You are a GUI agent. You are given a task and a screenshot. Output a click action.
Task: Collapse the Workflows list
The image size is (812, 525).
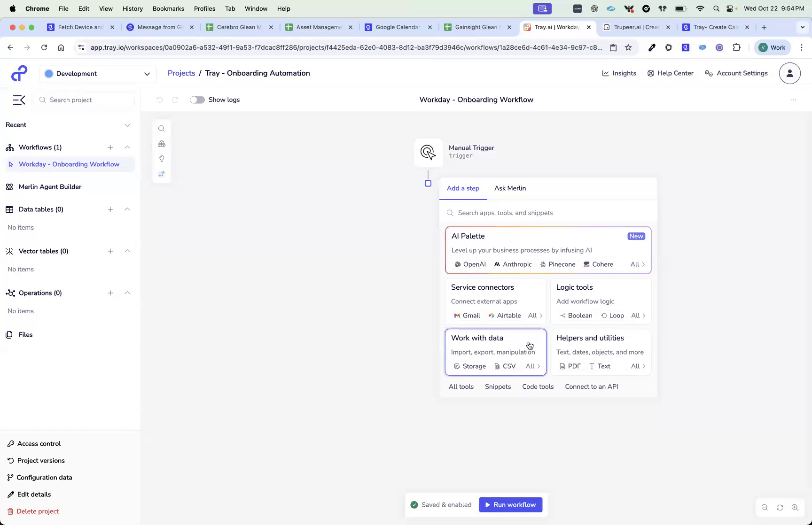[127, 147]
